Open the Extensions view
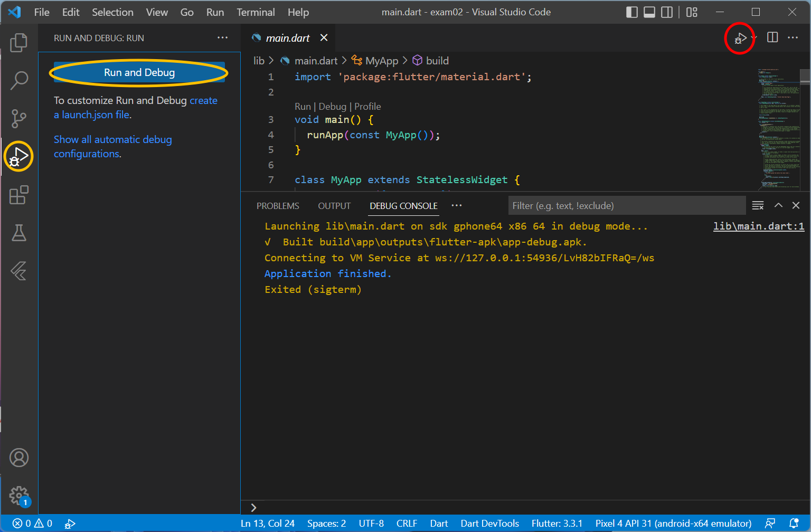The width and height of the screenshot is (811, 532). 19,195
